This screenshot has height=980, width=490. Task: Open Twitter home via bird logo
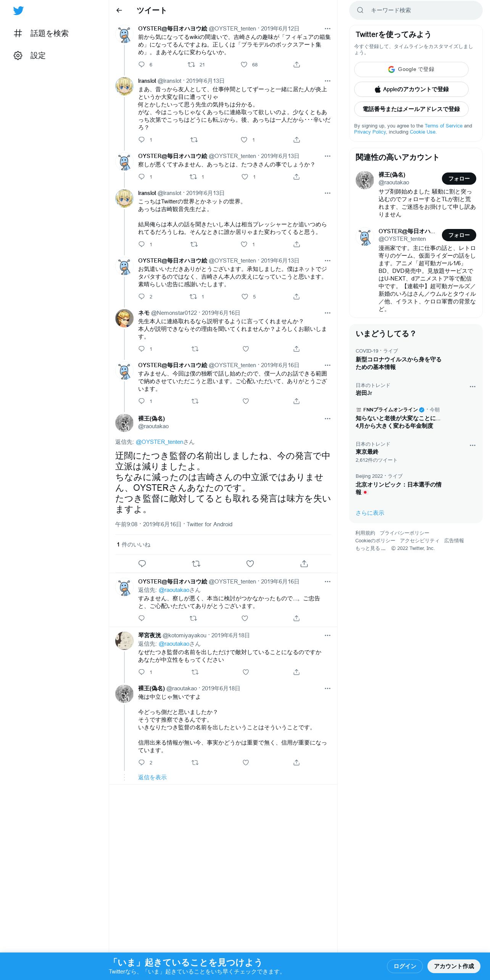coord(18,11)
